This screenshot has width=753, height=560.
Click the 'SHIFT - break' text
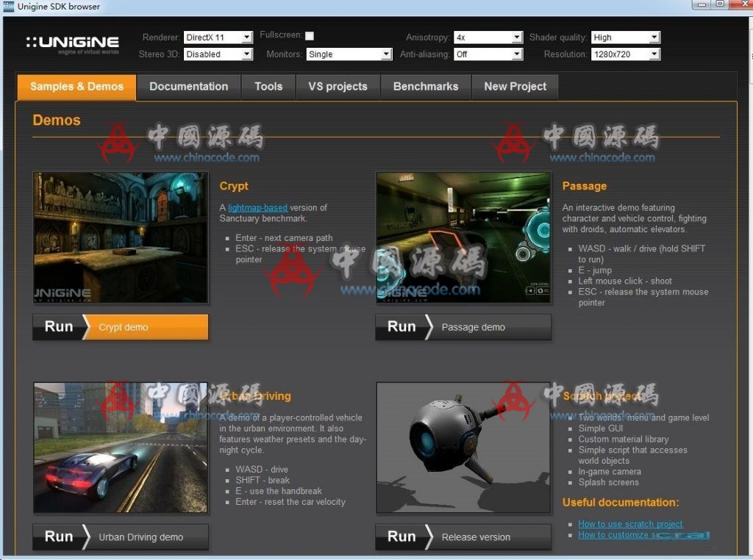(263, 481)
